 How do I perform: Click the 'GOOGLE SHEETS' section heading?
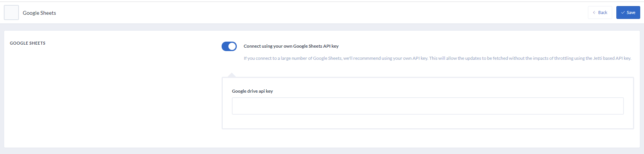pyautogui.click(x=28, y=43)
